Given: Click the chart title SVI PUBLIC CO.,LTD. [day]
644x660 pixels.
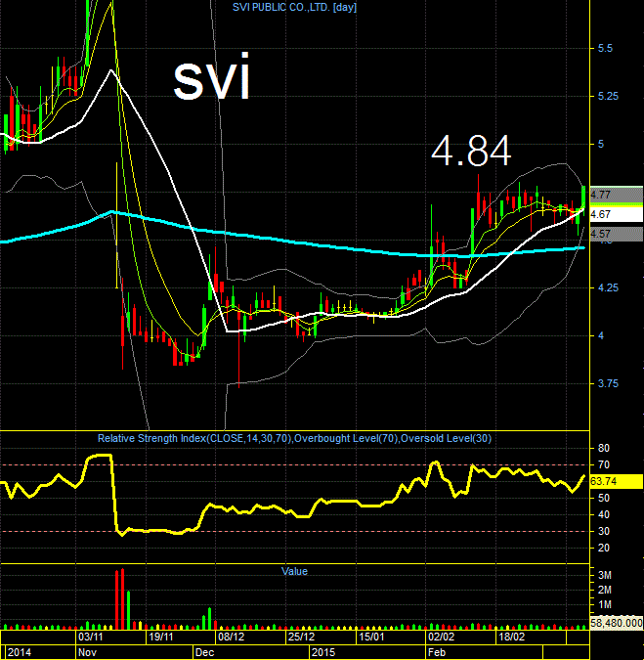Looking at the screenshot, I should point(294,7).
